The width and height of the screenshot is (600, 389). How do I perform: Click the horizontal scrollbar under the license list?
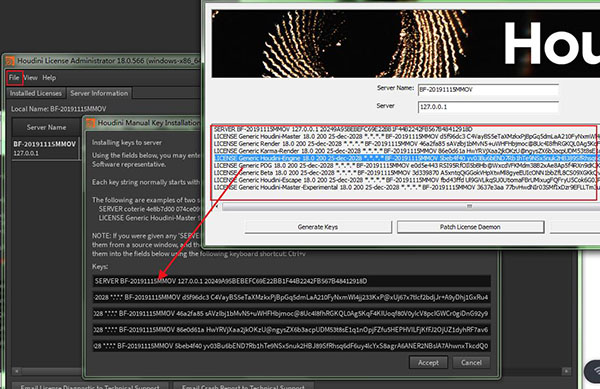(409, 206)
